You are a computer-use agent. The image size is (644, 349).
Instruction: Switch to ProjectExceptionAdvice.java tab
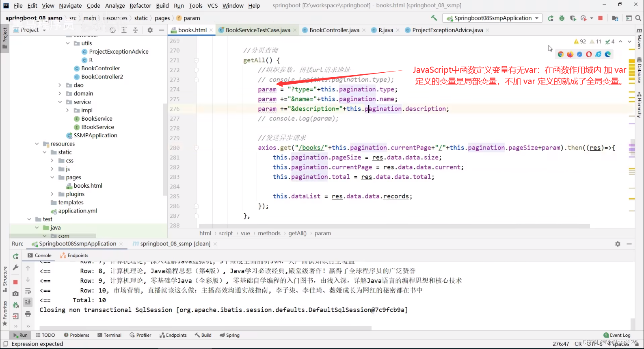tap(447, 30)
